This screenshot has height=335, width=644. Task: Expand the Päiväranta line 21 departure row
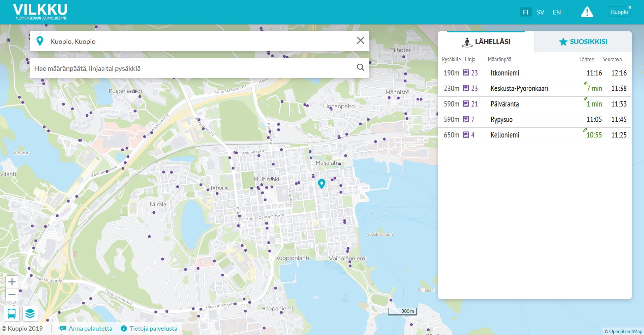point(534,104)
